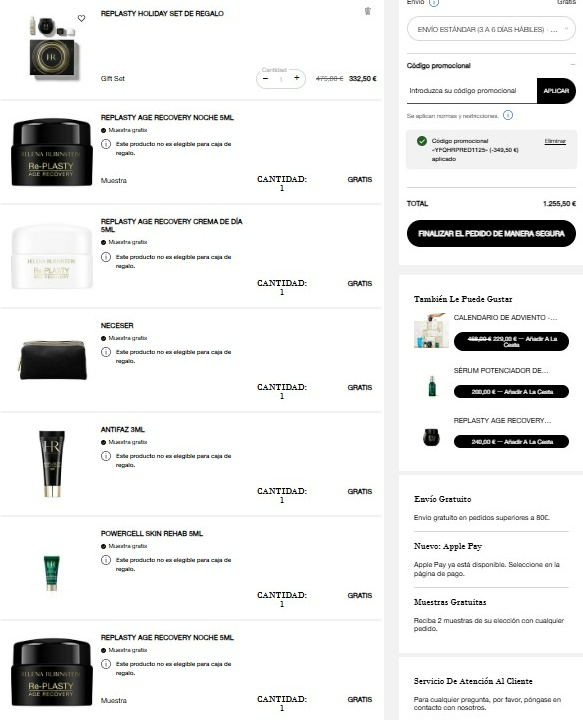Click info icon under Powercell Skin Rehab
583x720 pixels.
pyautogui.click(x=106, y=560)
